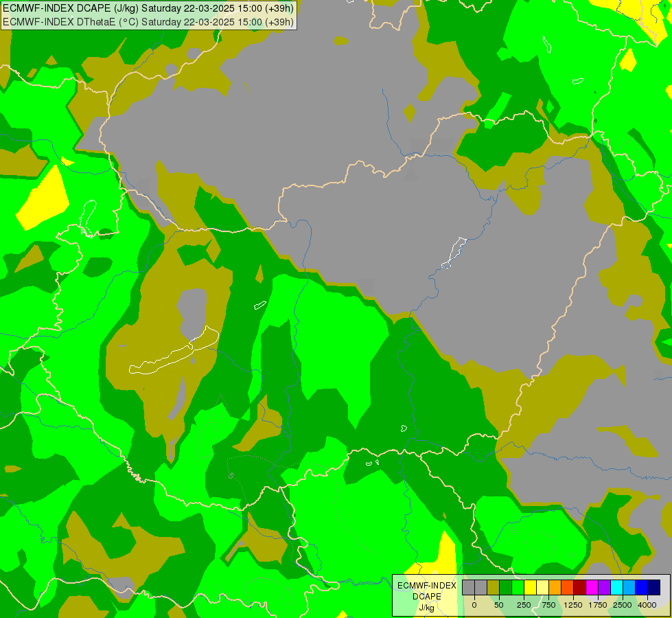
Task: Pick the pale yellow legend swatch
Action: coord(542,587)
